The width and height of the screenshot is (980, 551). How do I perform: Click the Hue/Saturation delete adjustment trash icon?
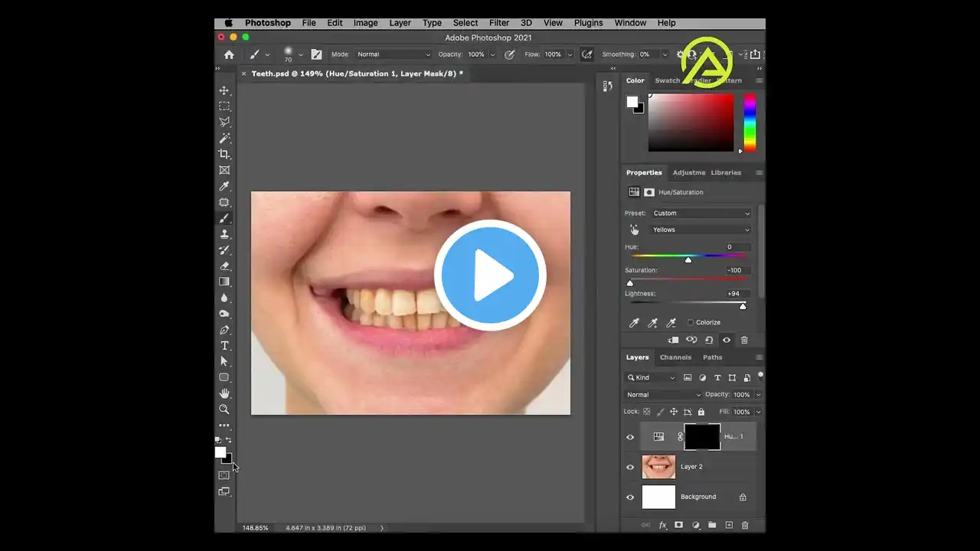tap(744, 340)
